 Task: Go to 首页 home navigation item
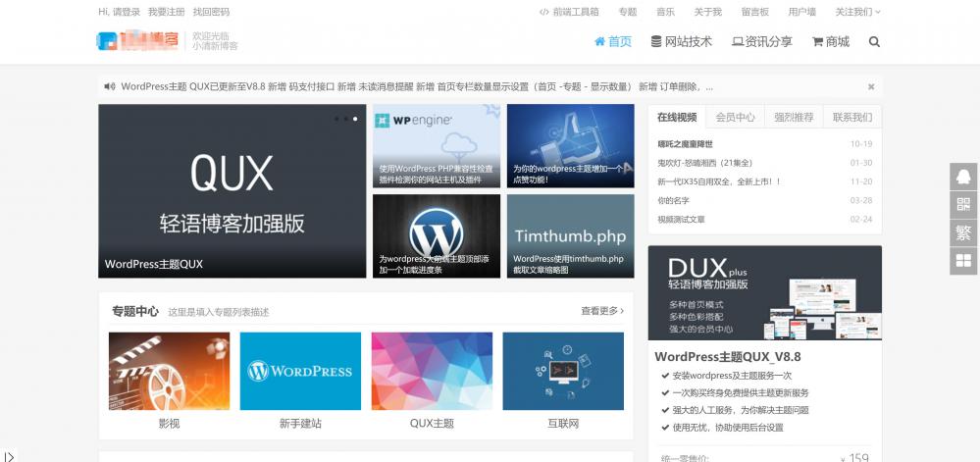point(612,42)
